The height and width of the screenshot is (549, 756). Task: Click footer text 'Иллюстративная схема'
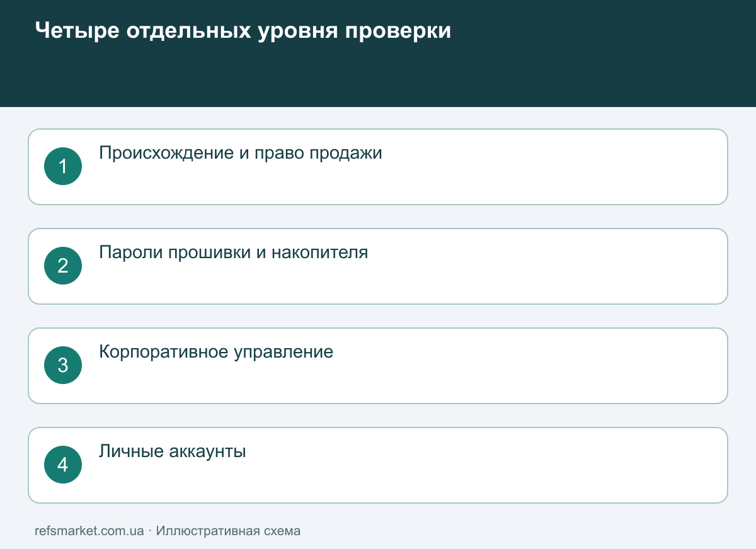tap(228, 531)
